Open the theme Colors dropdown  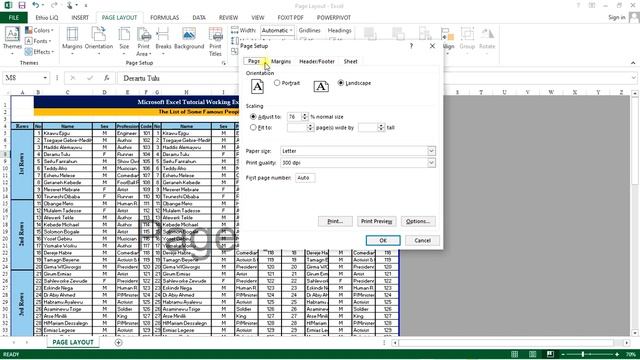pos(39,30)
